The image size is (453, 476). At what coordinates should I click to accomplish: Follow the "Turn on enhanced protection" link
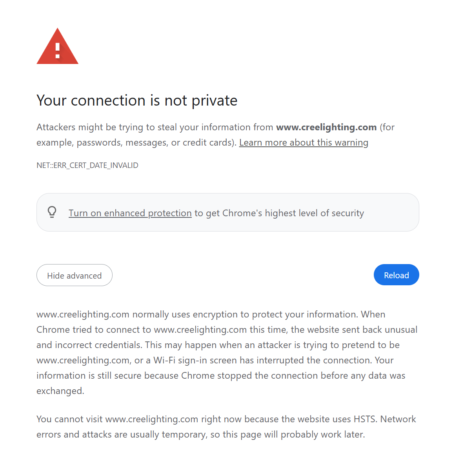click(130, 213)
